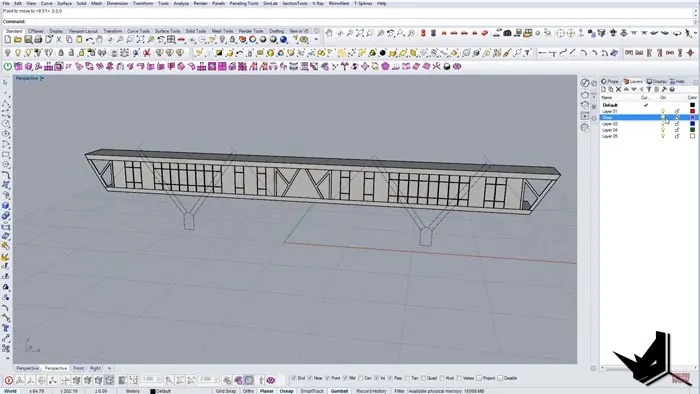Toggle Layer 01 visibility lightbulb
This screenshot has width=700, height=394.
pos(663,111)
